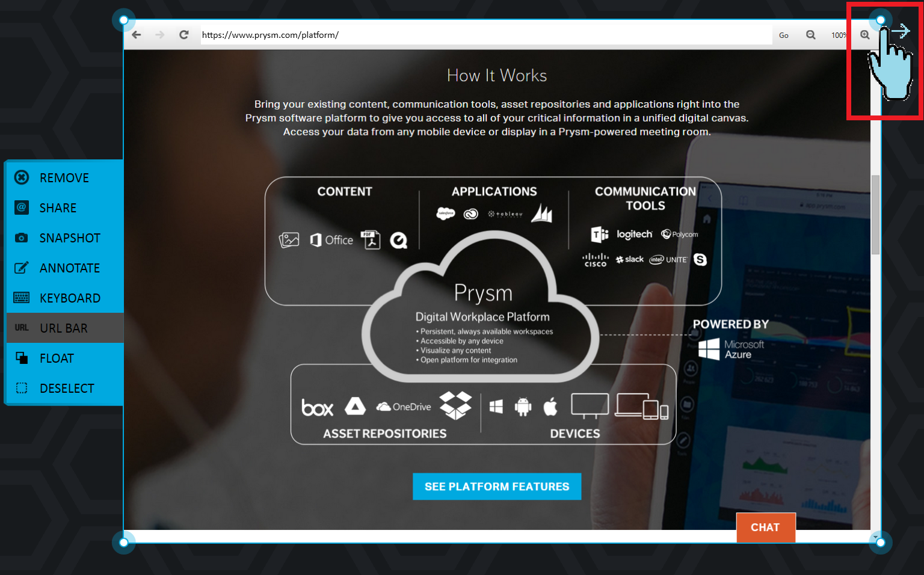
Task: Click the Apple logo icon
Action: tap(550, 407)
